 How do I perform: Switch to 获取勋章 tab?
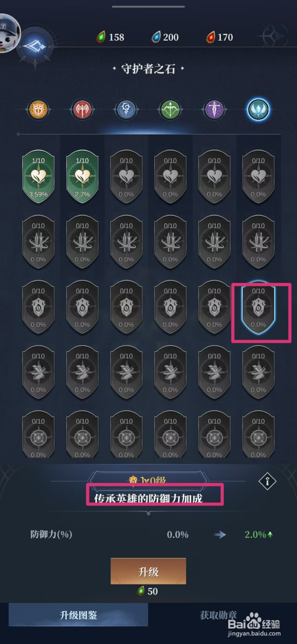point(218,615)
